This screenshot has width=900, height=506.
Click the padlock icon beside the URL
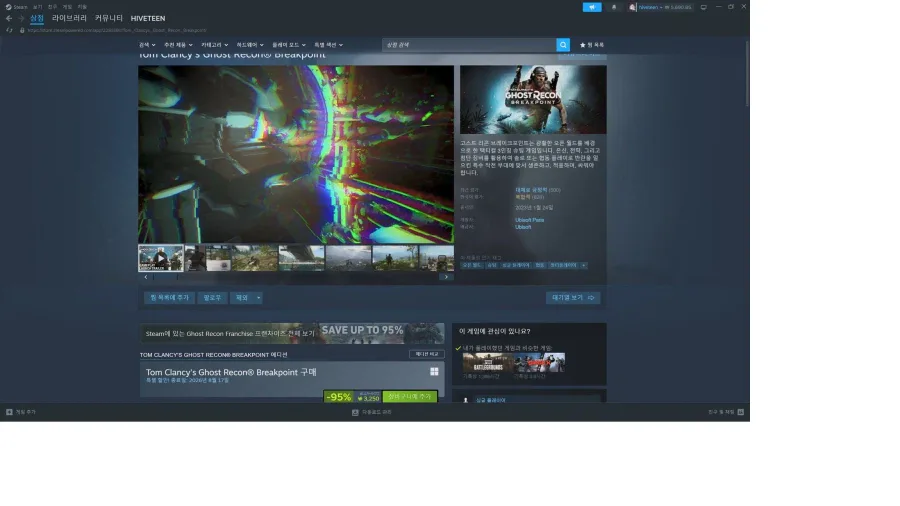tap(22, 30)
